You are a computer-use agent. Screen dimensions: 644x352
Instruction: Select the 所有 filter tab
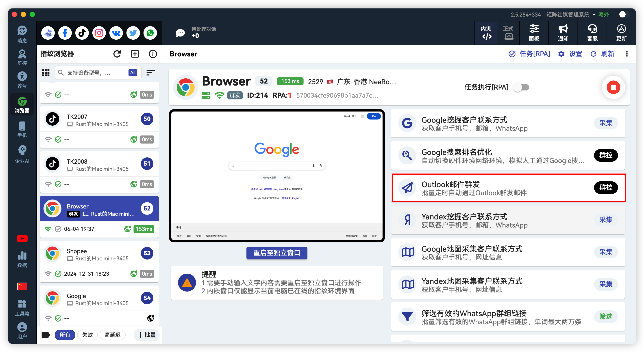pyautogui.click(x=65, y=335)
